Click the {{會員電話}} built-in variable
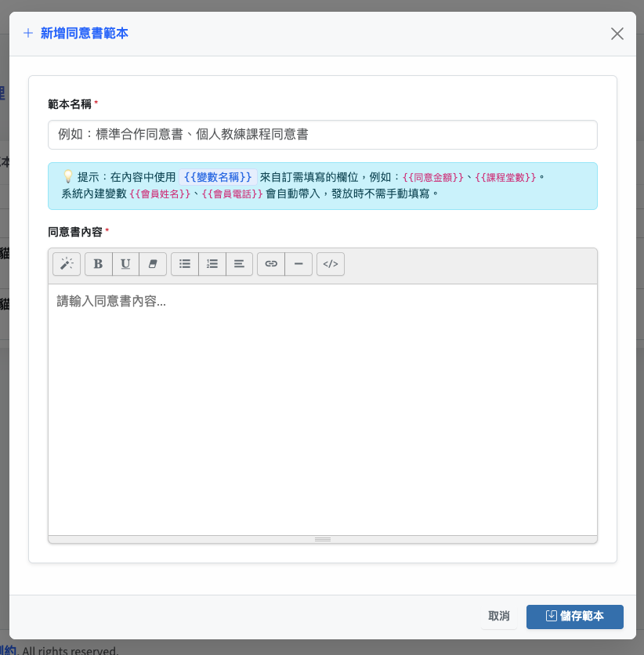The height and width of the screenshot is (655, 644). click(232, 194)
